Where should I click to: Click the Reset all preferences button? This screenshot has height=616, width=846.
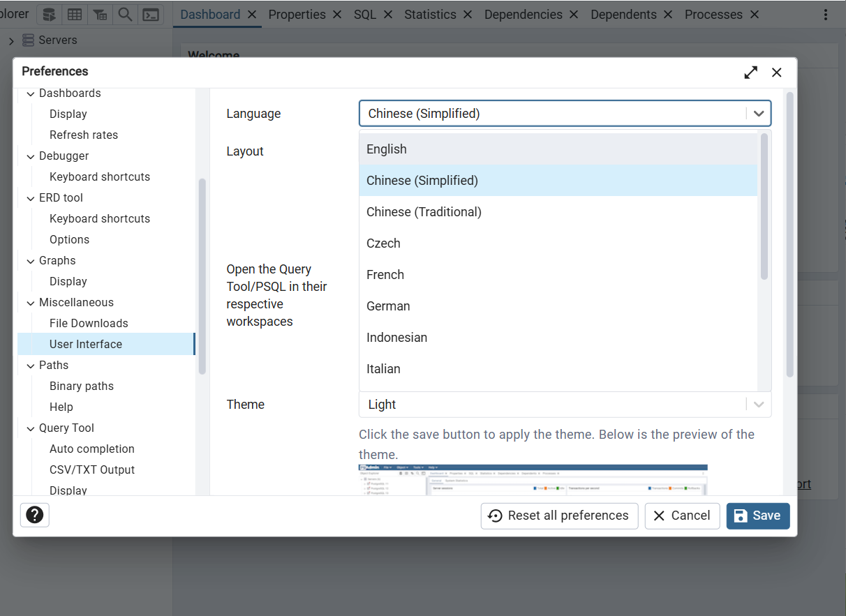point(559,516)
